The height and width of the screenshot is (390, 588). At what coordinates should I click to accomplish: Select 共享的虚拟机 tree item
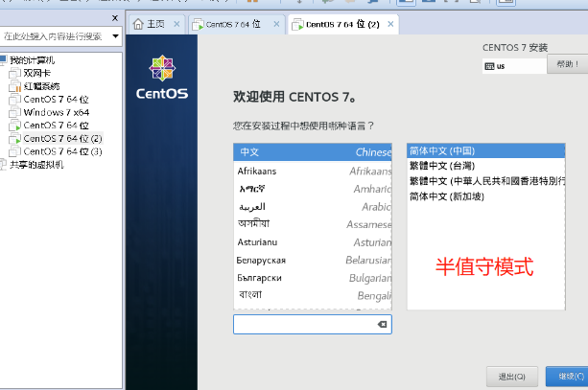tap(36, 165)
